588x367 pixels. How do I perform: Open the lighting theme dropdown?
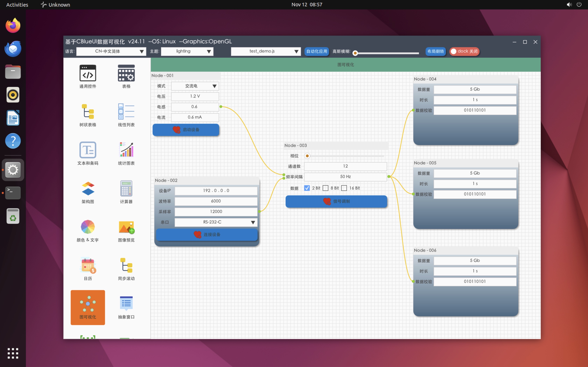tap(187, 51)
